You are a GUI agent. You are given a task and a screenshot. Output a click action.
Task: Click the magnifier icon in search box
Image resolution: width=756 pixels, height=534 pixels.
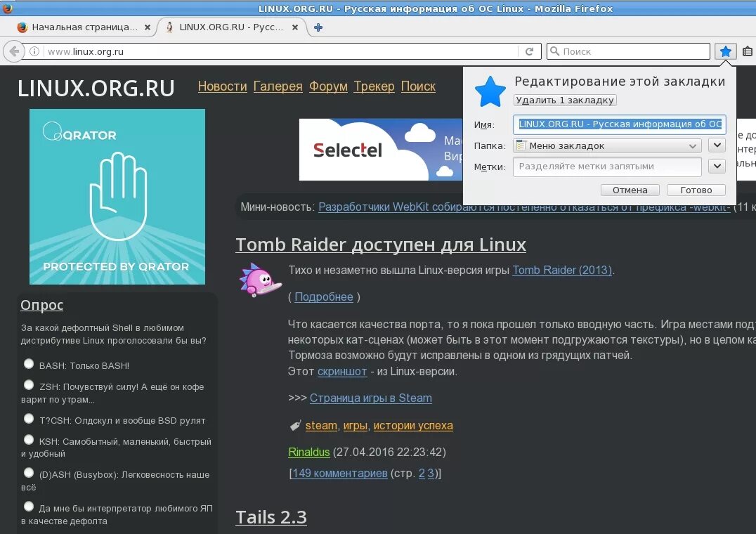(x=554, y=51)
